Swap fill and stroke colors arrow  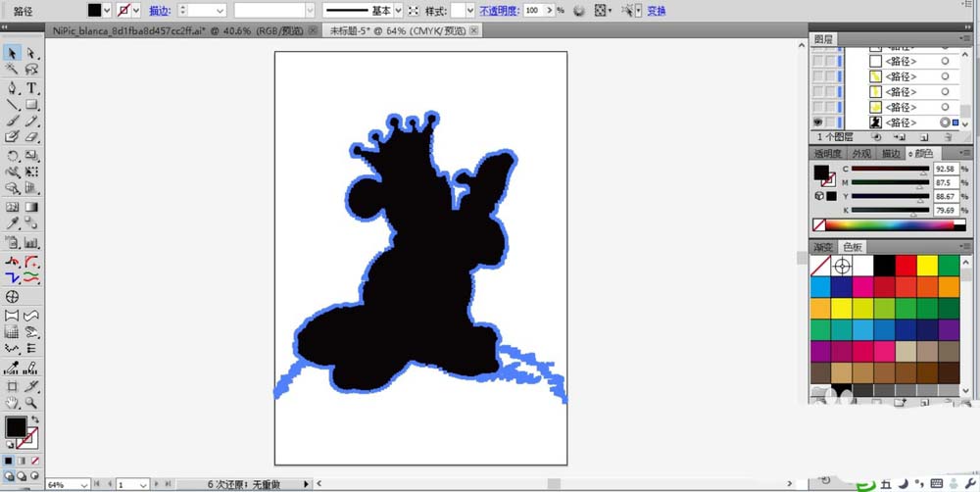35,419
